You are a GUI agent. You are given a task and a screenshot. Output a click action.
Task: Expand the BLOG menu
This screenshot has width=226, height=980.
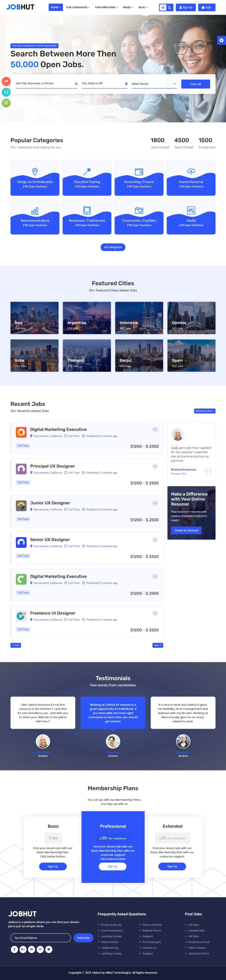(x=143, y=7)
